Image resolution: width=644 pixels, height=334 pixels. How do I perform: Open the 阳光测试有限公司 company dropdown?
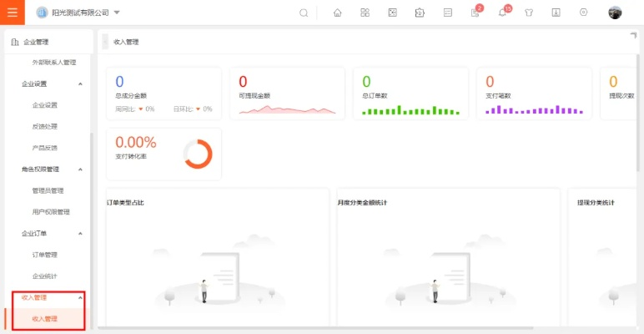point(78,13)
